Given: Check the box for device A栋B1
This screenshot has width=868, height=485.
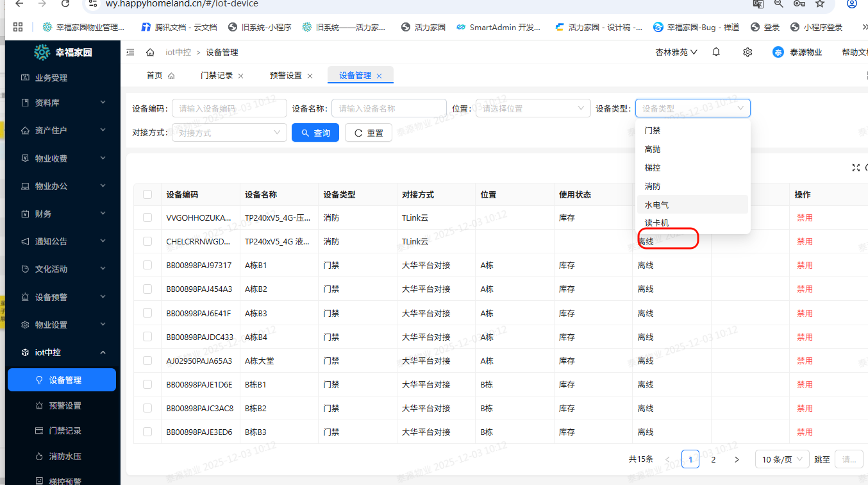Looking at the screenshot, I should (147, 266).
